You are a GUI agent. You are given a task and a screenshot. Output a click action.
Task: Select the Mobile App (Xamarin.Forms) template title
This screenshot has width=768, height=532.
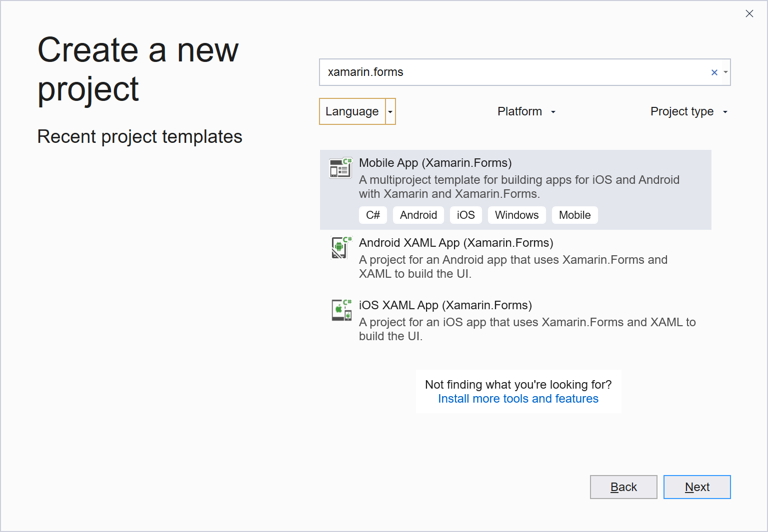tap(435, 163)
